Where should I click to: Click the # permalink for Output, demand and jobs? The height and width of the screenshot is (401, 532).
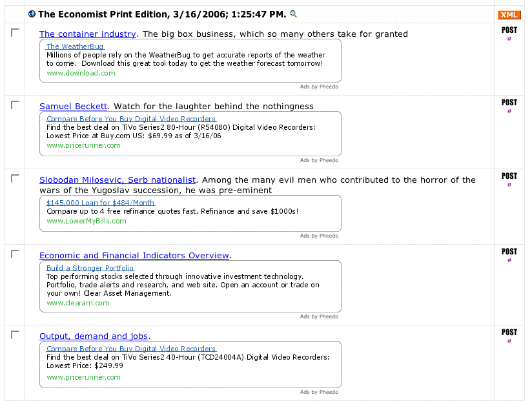click(x=509, y=341)
